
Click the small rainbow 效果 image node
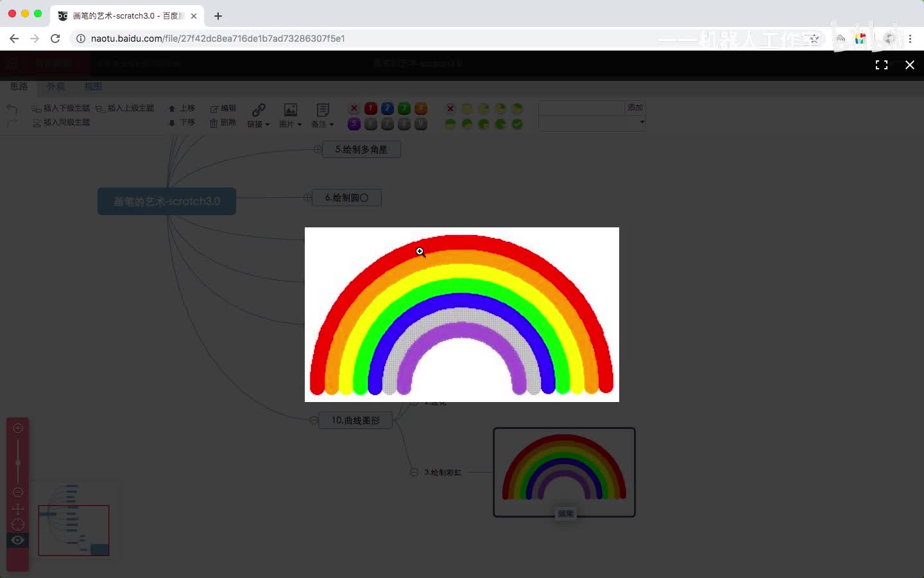[564, 472]
